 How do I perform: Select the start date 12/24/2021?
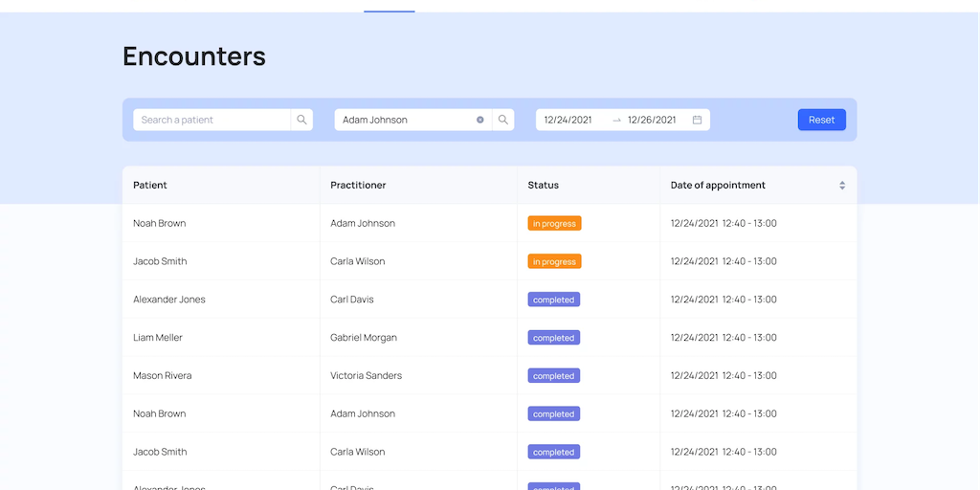click(568, 120)
